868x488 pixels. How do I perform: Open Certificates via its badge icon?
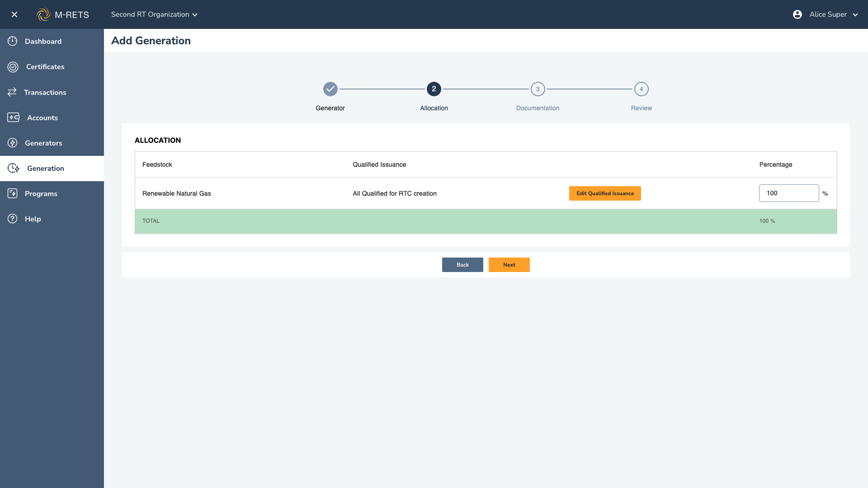pos(13,67)
